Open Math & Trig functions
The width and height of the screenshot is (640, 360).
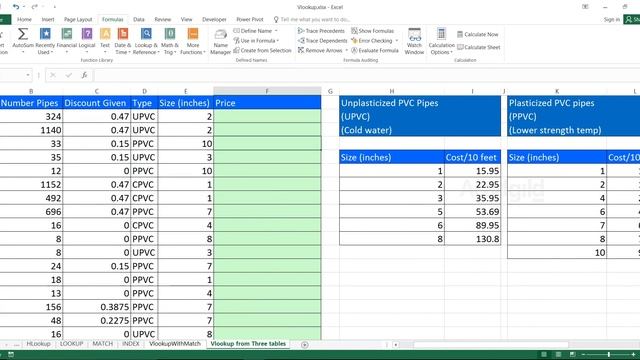click(x=170, y=41)
